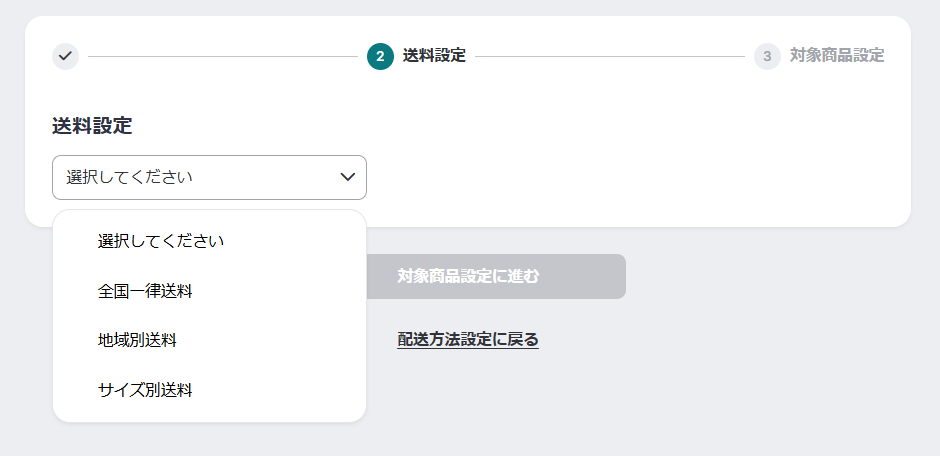Click the step 2 number circle
Viewport: 940px width, 456px height.
click(380, 56)
